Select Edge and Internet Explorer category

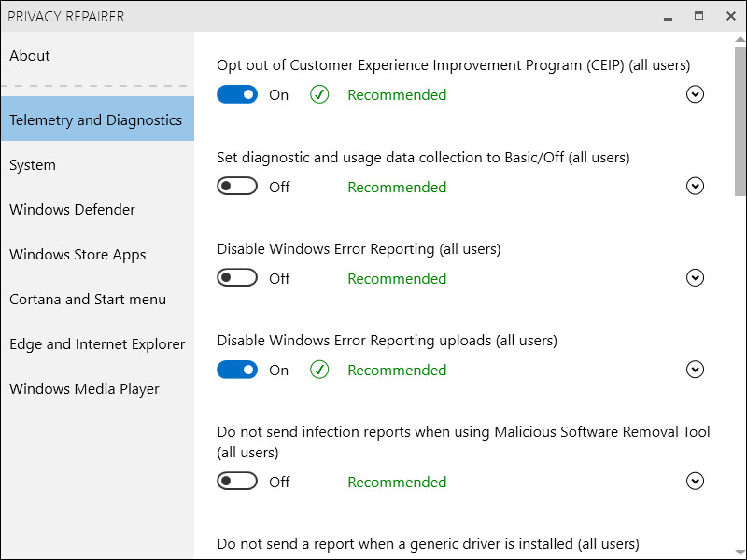click(x=97, y=344)
